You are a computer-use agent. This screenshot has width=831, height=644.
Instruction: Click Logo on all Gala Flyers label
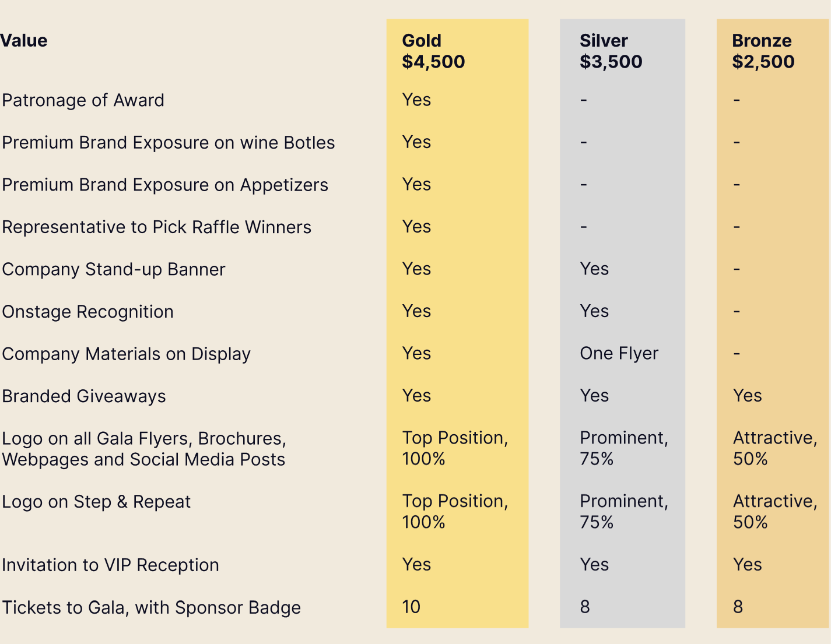click(144, 449)
